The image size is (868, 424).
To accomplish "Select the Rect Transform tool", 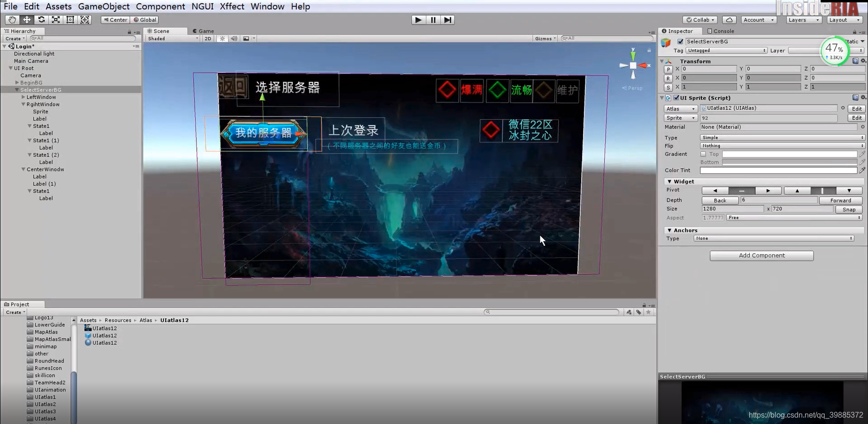I will click(x=70, y=20).
